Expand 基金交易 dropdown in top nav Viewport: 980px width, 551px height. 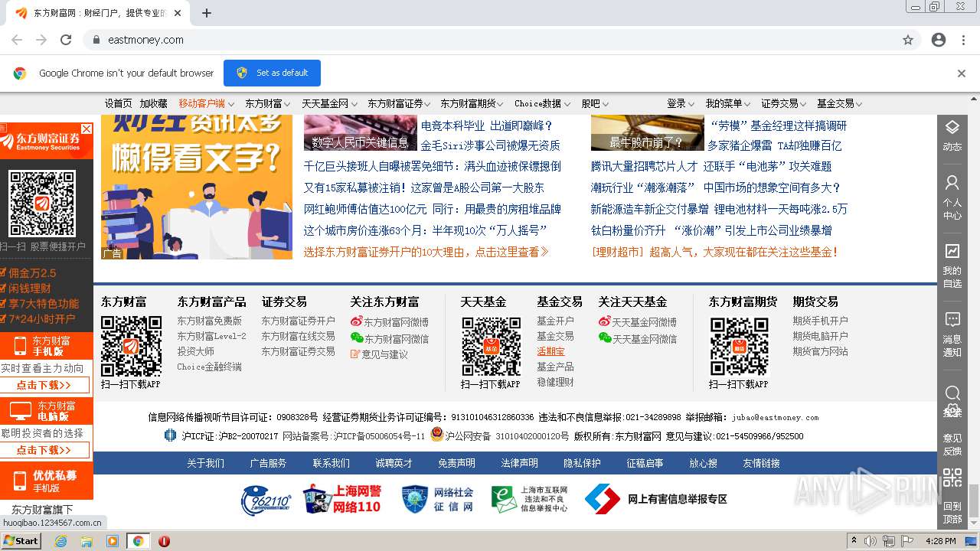pos(839,103)
